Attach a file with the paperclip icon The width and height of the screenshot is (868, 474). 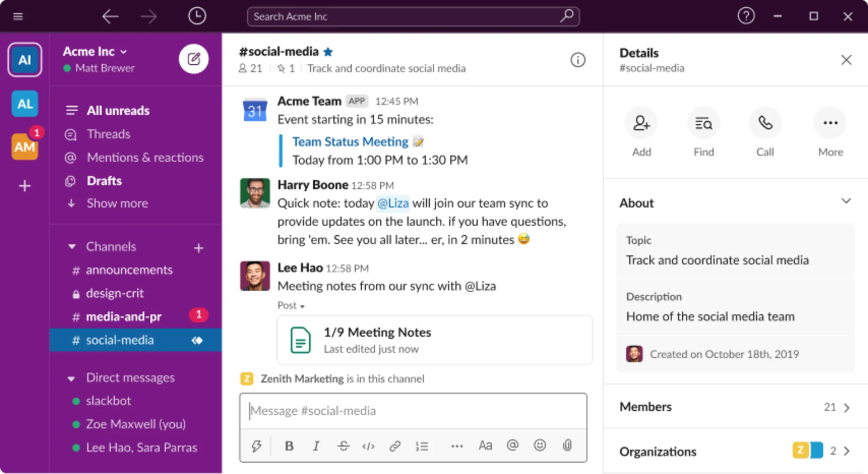tap(567, 446)
